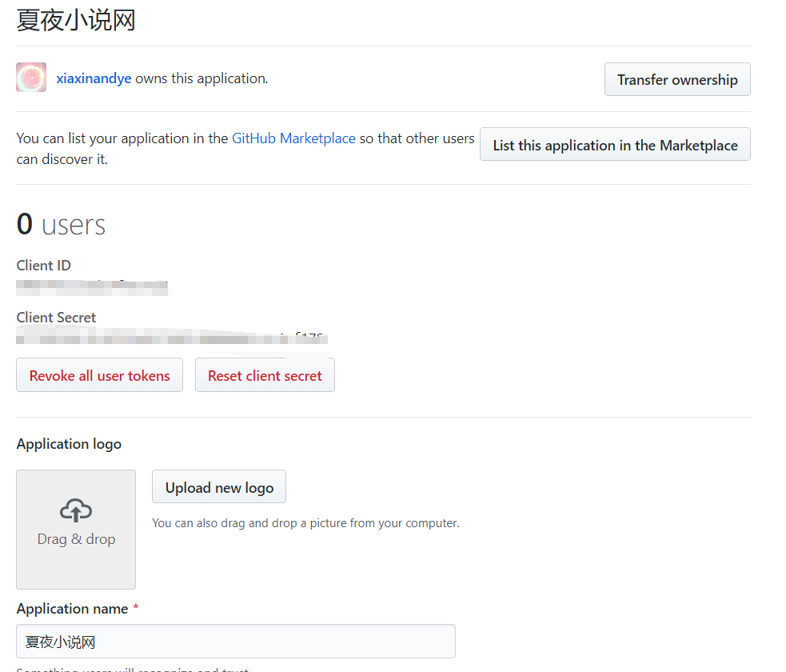Click the Client Secret label
This screenshot has width=786, height=672.
(56, 318)
